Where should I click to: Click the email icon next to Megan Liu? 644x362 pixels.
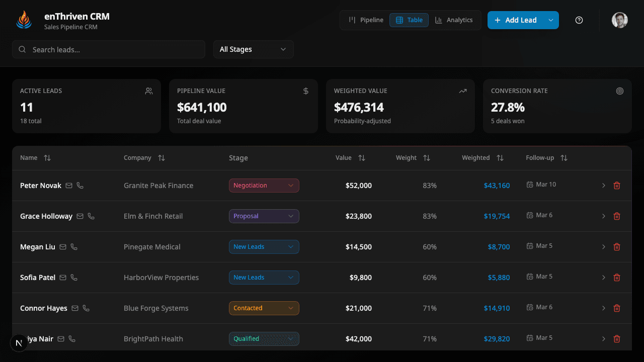click(63, 247)
